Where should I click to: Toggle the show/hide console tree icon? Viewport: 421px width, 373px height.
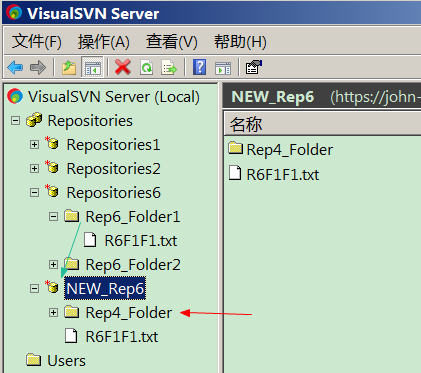click(92, 67)
